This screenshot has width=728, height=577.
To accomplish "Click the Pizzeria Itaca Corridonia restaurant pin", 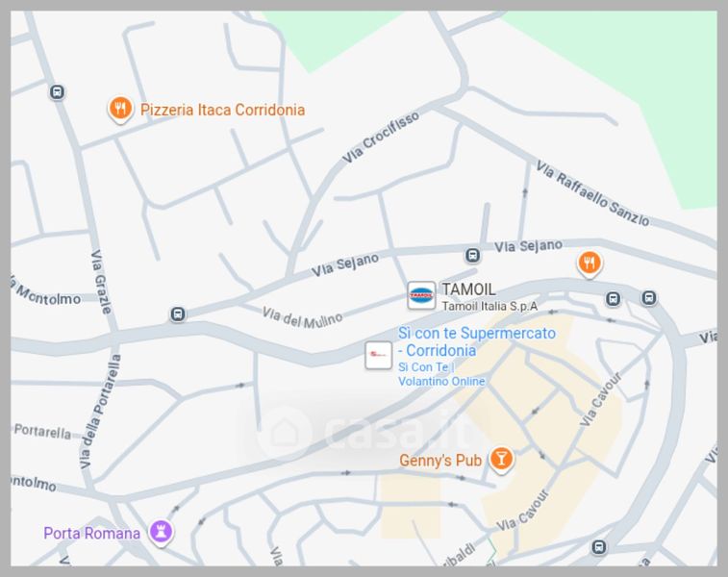I will coord(120,110).
